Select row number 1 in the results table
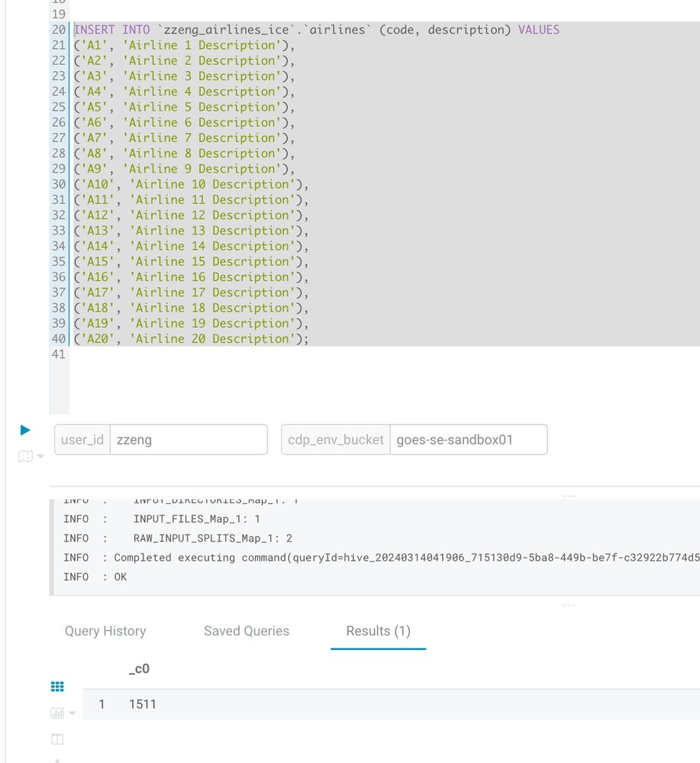This screenshot has height=763, width=700. coord(102,704)
